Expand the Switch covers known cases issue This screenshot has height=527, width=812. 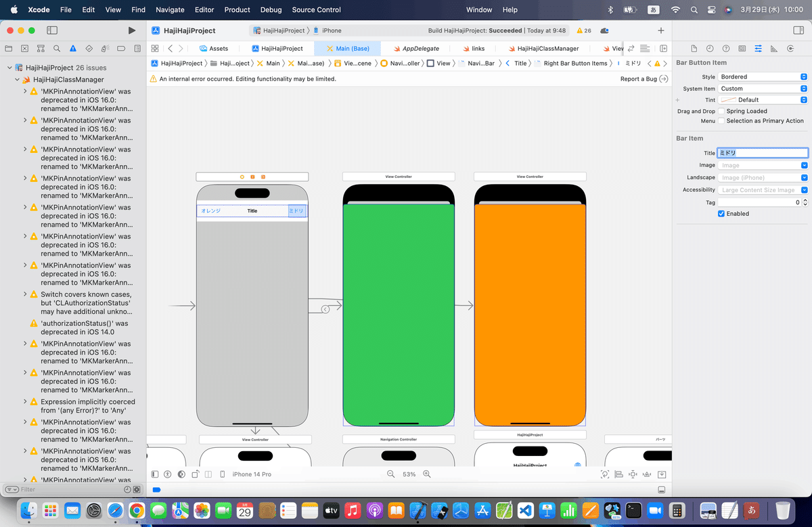pos(25,294)
